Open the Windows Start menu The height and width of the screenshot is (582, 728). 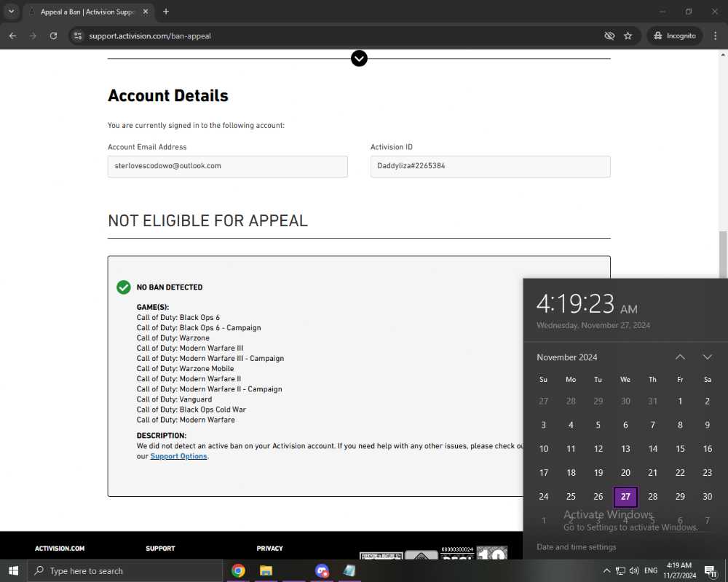13,570
